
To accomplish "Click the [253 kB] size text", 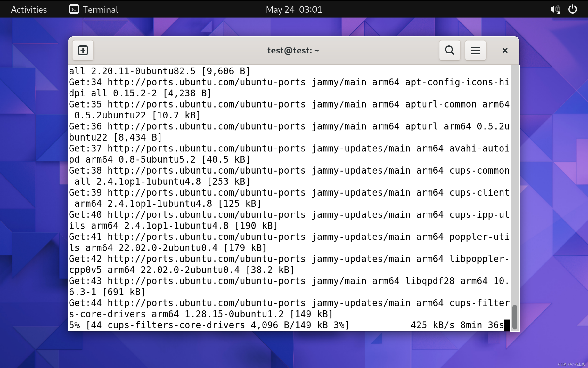I will [x=229, y=181].
